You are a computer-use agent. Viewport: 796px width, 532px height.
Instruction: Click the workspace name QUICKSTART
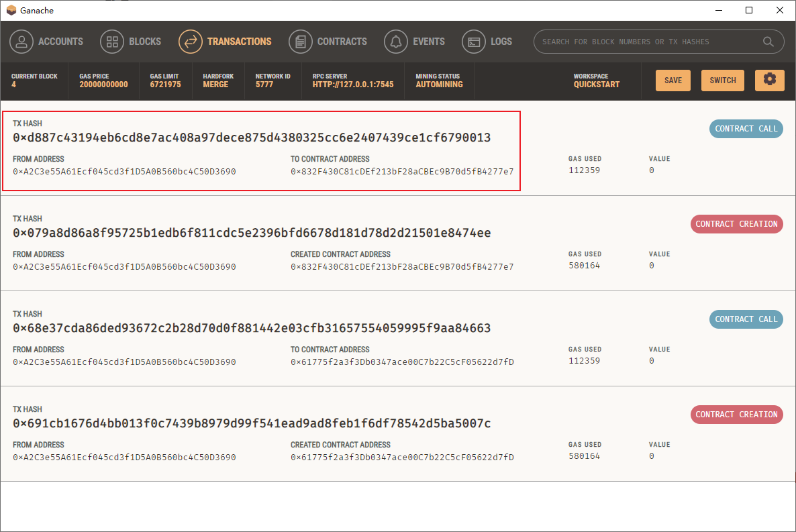coord(597,85)
